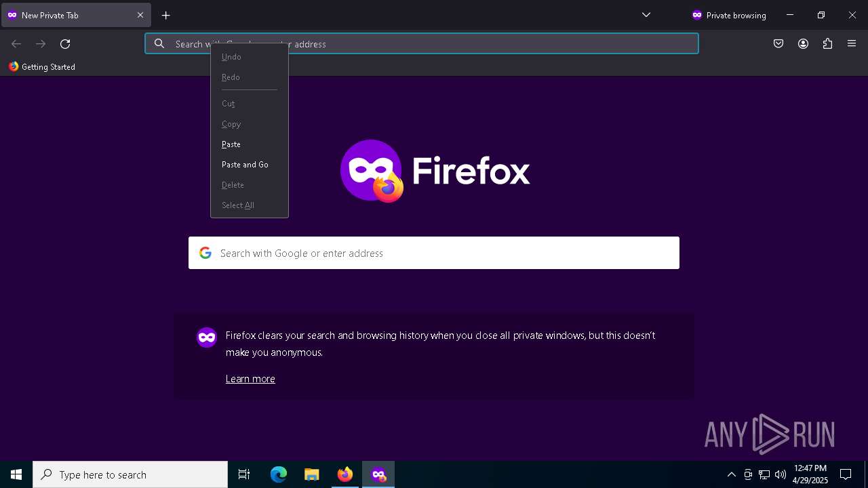Go forward one page
This screenshot has height=488, width=868.
(x=41, y=44)
